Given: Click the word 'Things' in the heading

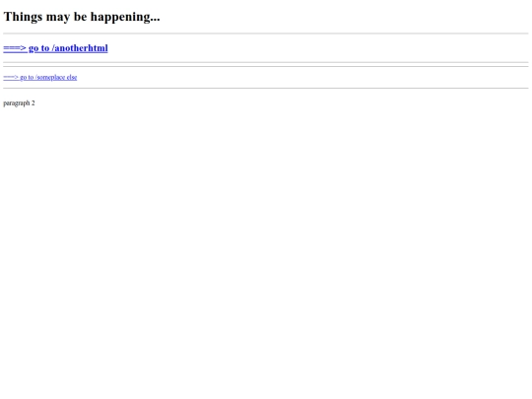Looking at the screenshot, I should (23, 17).
